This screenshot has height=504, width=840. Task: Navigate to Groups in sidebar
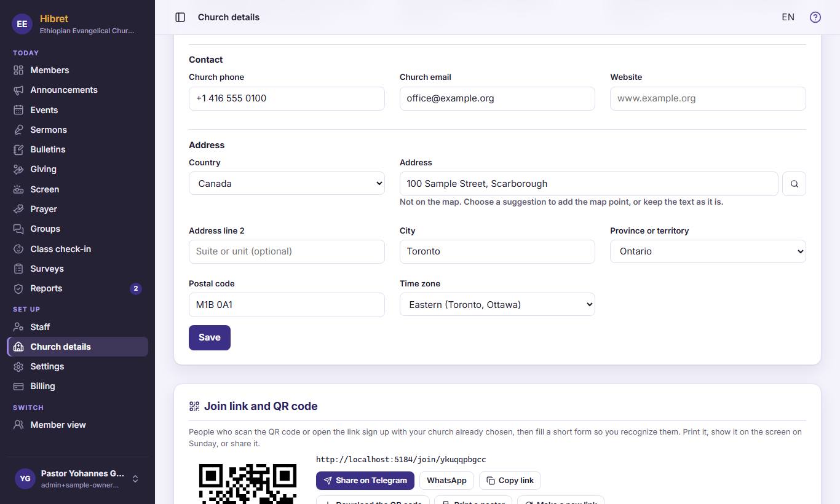[77, 229]
